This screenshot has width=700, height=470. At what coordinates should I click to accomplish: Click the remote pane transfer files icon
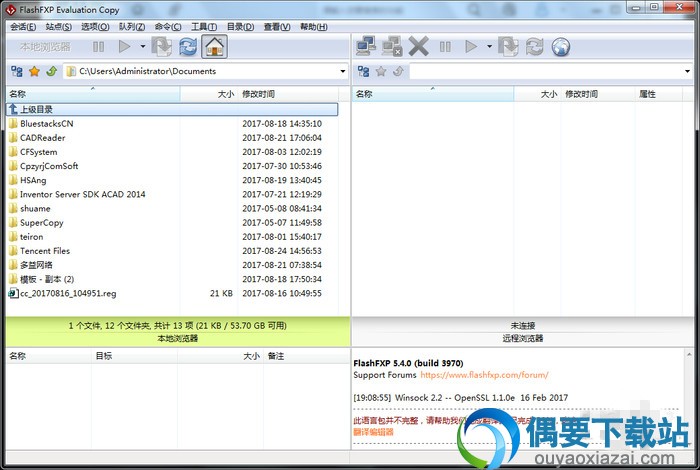pos(508,46)
